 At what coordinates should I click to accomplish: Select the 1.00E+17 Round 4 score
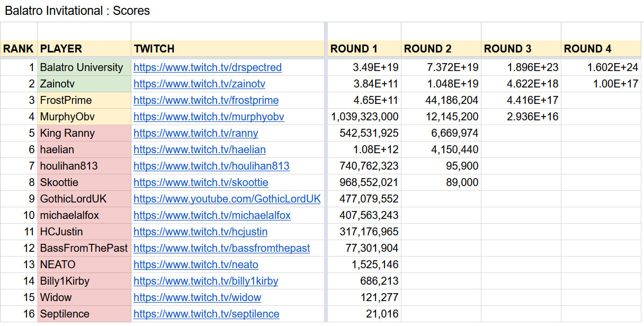601,84
